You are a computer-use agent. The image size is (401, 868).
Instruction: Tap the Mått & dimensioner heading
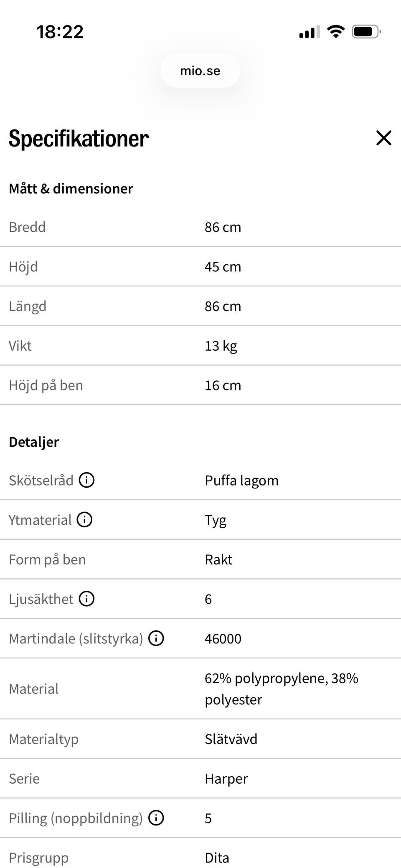coord(71,188)
